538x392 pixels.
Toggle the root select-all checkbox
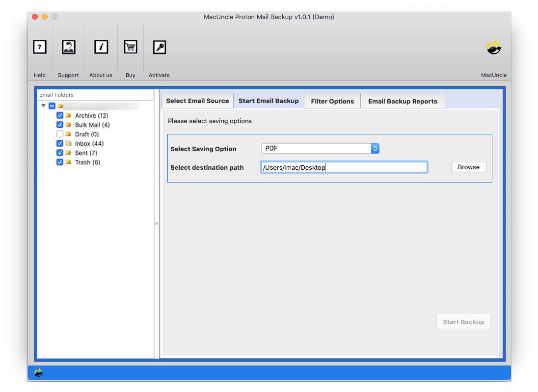tap(52, 105)
